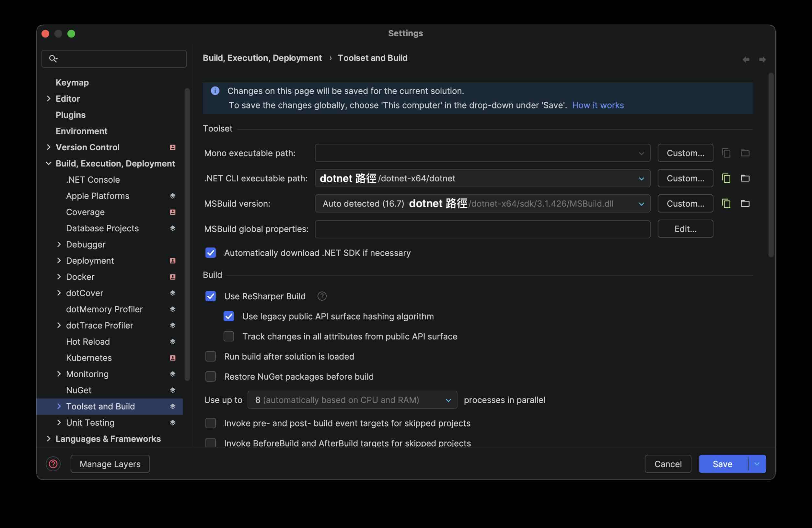The image size is (812, 528).
Task: Copy the .NET CLI executable path
Action: click(x=726, y=178)
